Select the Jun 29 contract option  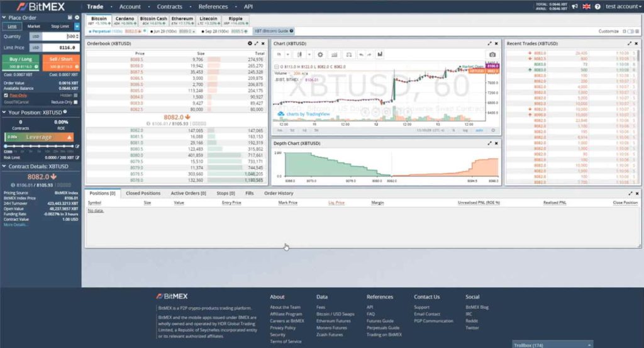tap(172, 31)
